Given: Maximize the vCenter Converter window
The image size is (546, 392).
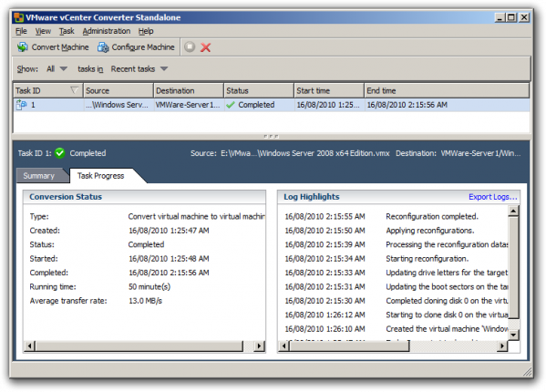Looking at the screenshot, I should [x=511, y=17].
